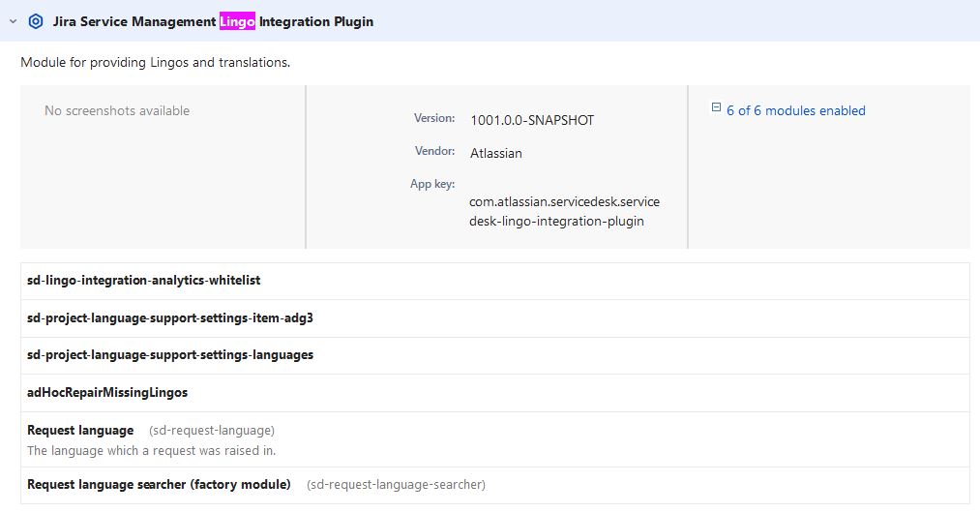Select Request language searcher (factory module)
This screenshot has width=980, height=513.
pos(159,484)
